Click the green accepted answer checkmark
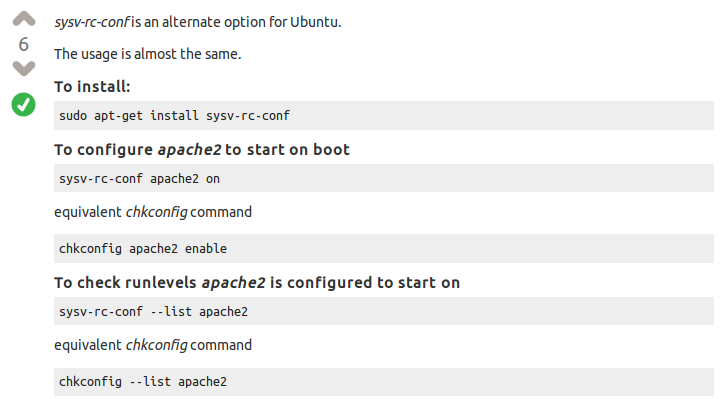Image resolution: width=721 pixels, height=399 pixels. [x=23, y=104]
